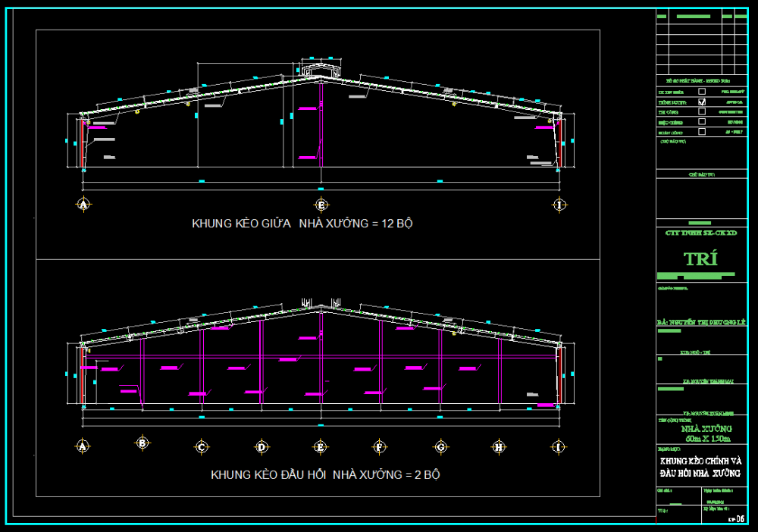758x532 pixels.
Task: Select grid bubble H under the gable frame
Action: (x=499, y=447)
